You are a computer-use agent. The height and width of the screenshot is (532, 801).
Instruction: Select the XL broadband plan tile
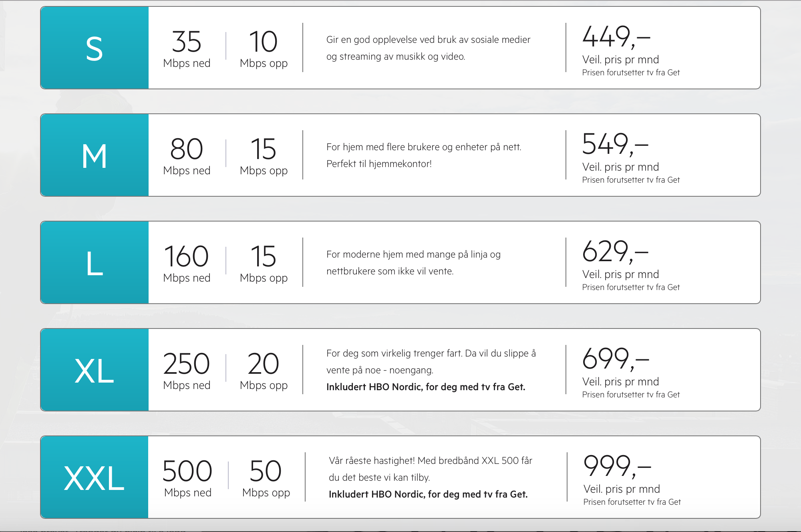pyautogui.click(x=400, y=370)
